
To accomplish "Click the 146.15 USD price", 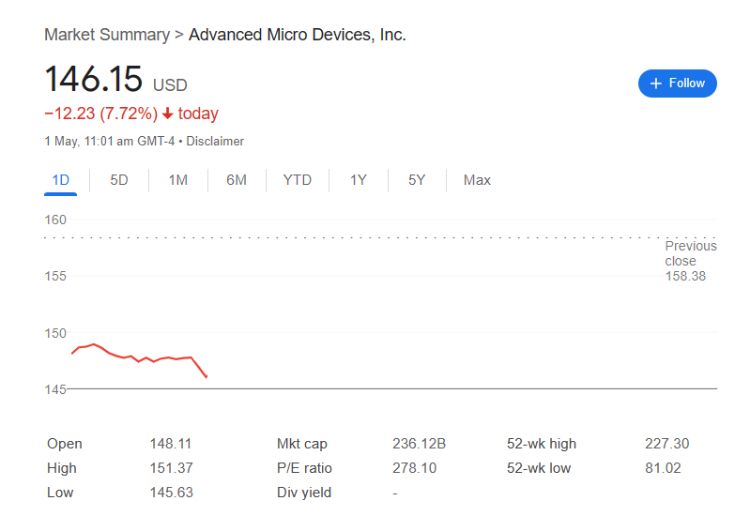I will 116,79.
